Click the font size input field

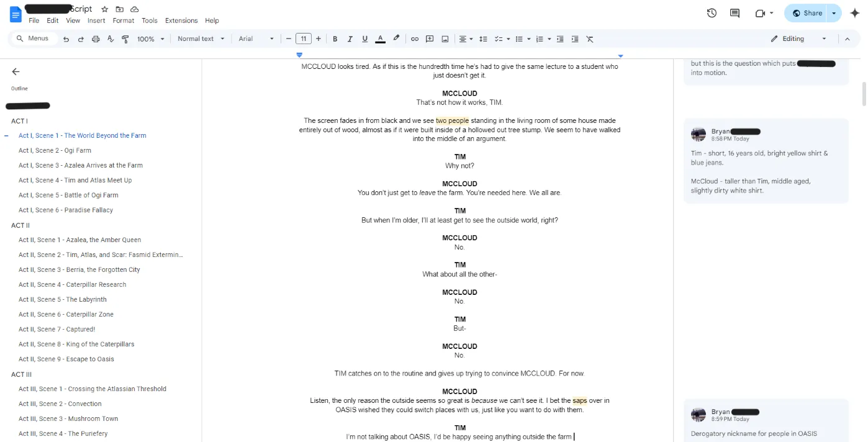tap(303, 39)
